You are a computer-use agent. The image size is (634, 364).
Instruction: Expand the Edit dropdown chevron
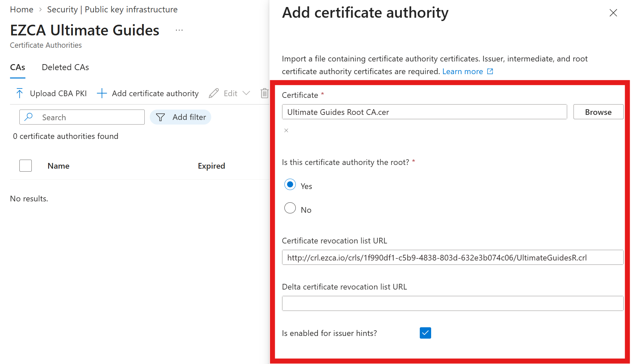(x=246, y=93)
